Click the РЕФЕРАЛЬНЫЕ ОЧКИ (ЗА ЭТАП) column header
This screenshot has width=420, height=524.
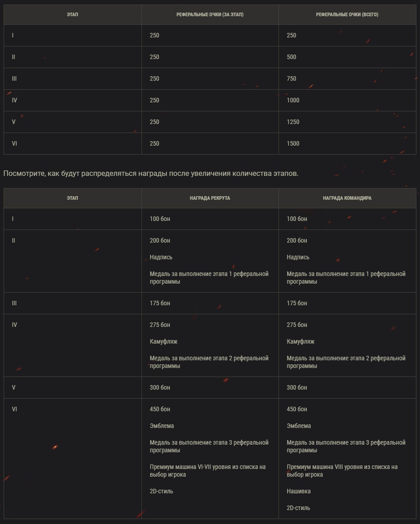(x=210, y=15)
